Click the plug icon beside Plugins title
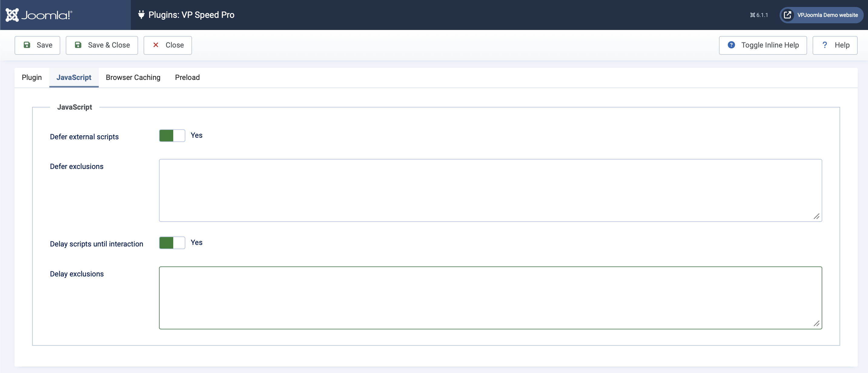The width and height of the screenshot is (868, 373). 141,15
